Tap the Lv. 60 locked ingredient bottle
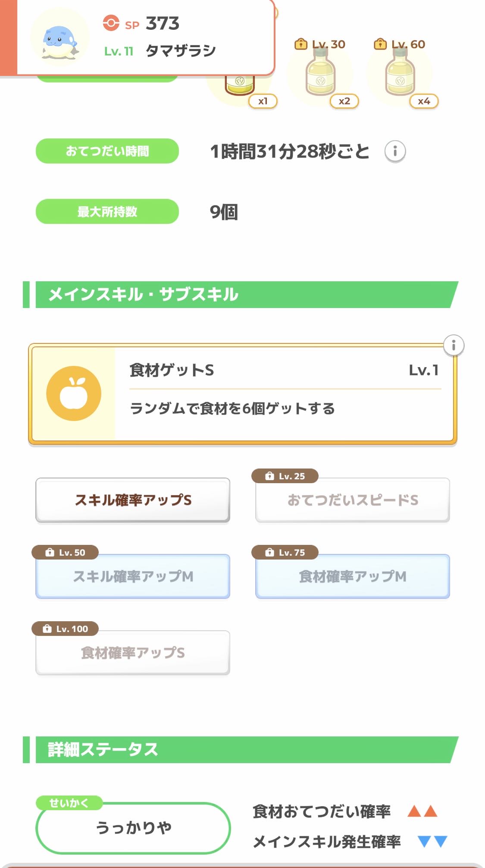This screenshot has width=485, height=868. click(x=400, y=73)
